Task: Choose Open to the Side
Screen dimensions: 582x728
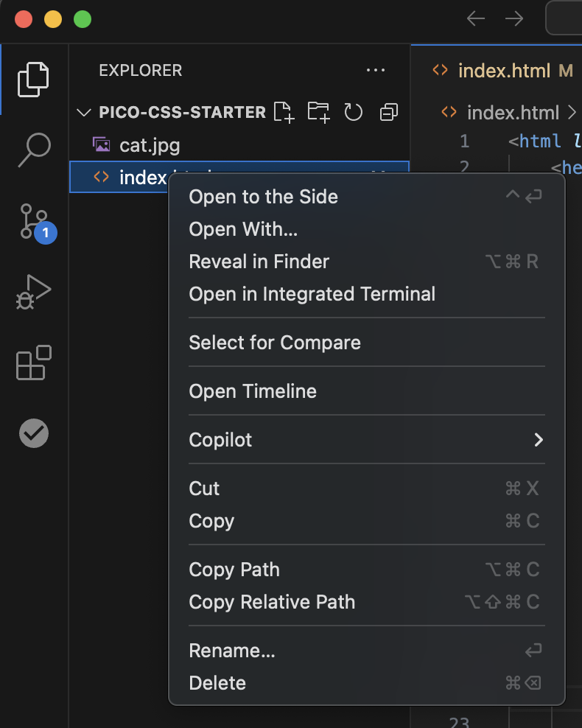Action: [263, 197]
